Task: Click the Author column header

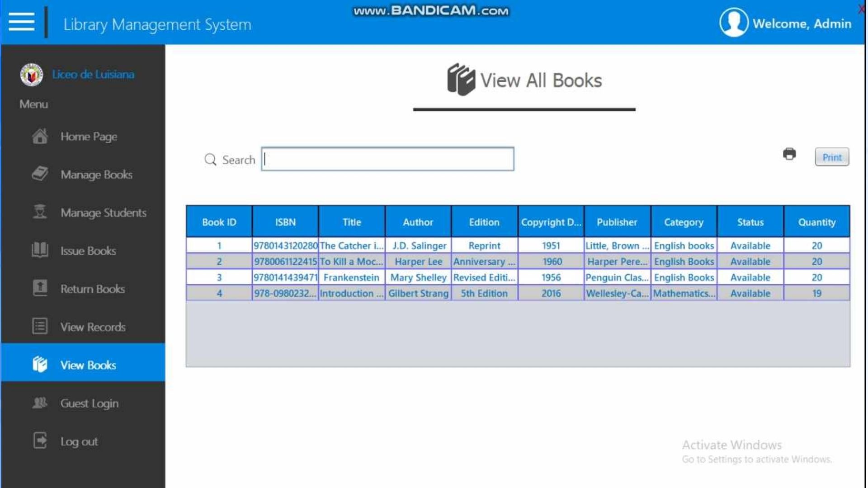Action: click(418, 222)
